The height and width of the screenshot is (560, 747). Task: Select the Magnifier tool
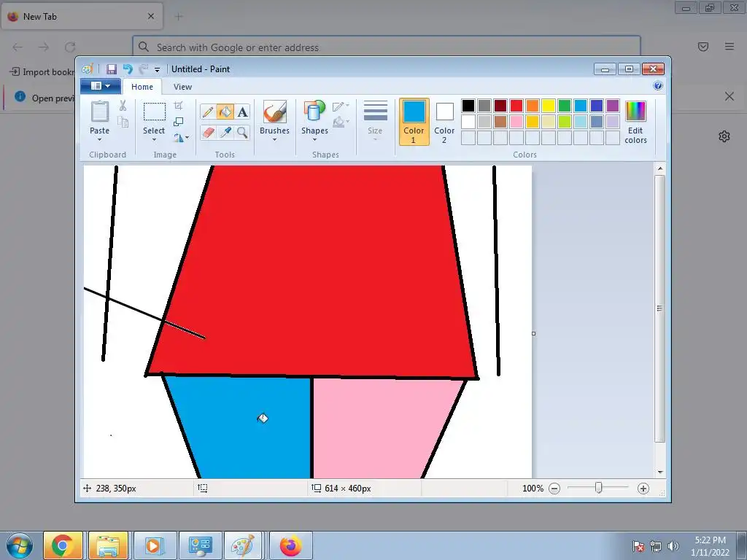pyautogui.click(x=242, y=132)
